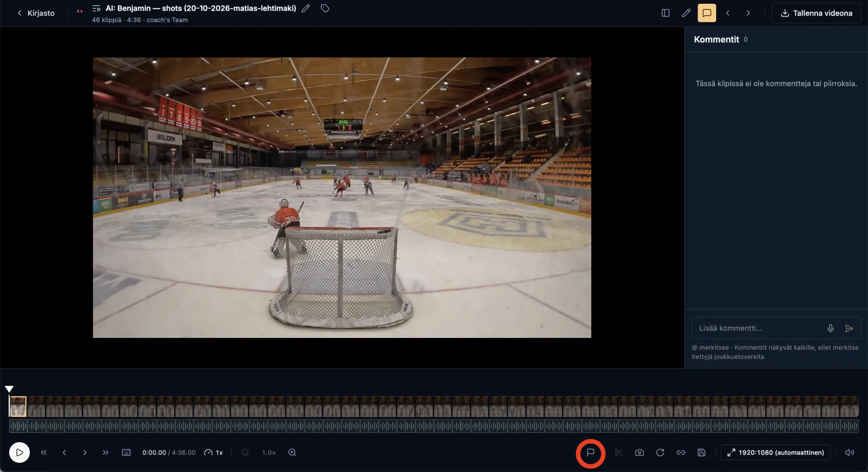Click the 0:00.00 / 4:36.00 time display
868x472 pixels.
(169, 452)
